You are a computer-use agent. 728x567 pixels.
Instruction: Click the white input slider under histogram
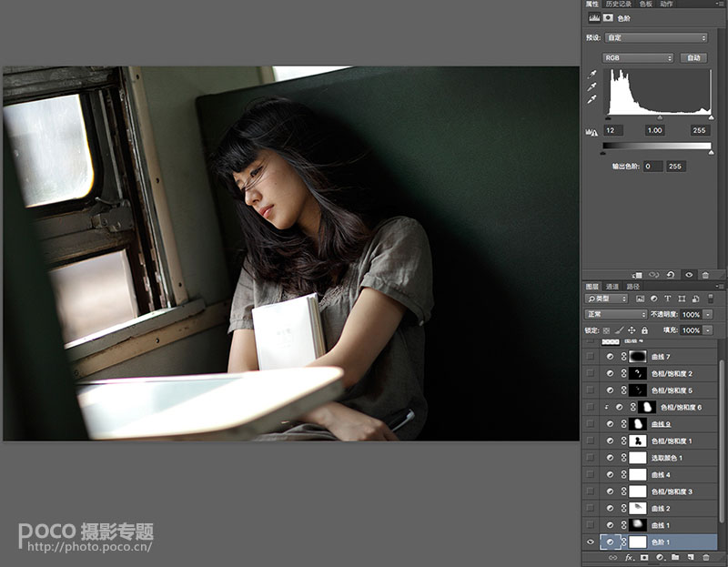[x=711, y=118]
